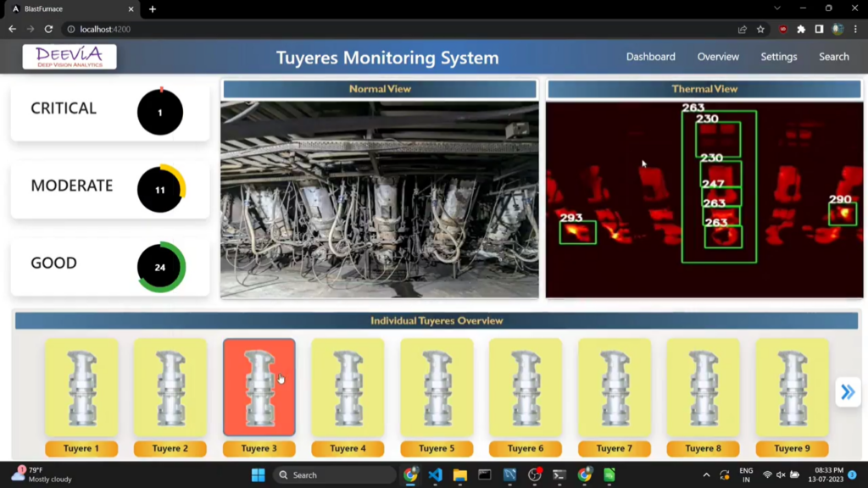Go to the Dashboard menu

[x=650, y=57]
